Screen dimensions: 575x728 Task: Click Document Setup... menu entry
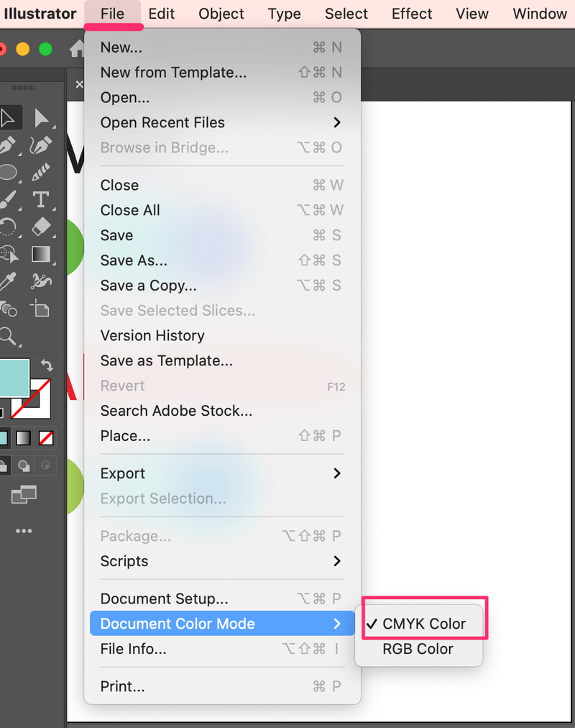tap(164, 599)
